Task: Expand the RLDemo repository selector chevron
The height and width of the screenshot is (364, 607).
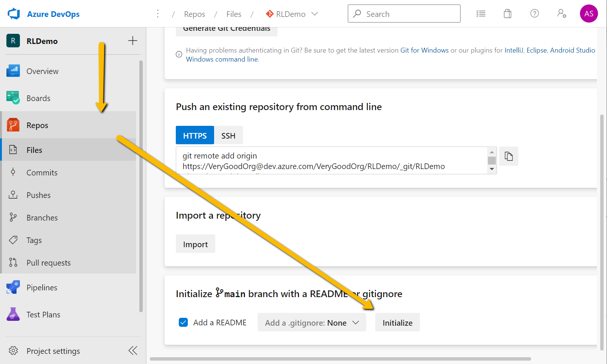Action: tap(315, 14)
